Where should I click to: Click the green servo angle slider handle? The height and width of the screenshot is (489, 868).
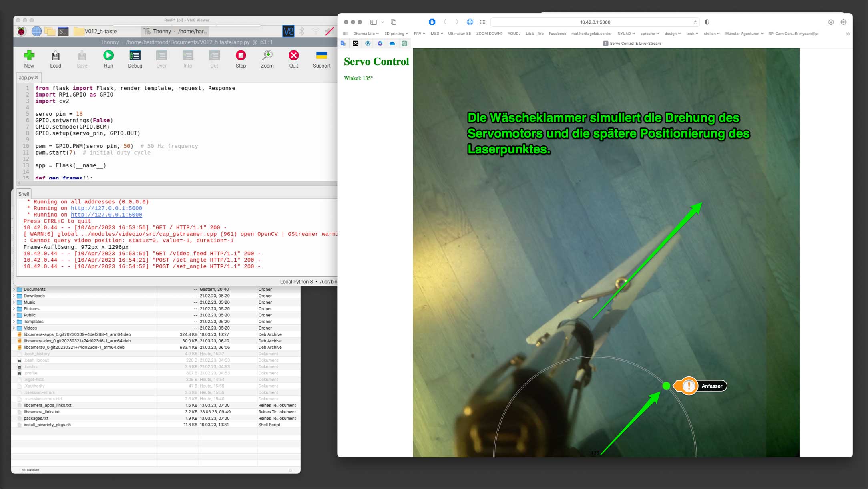tap(666, 386)
